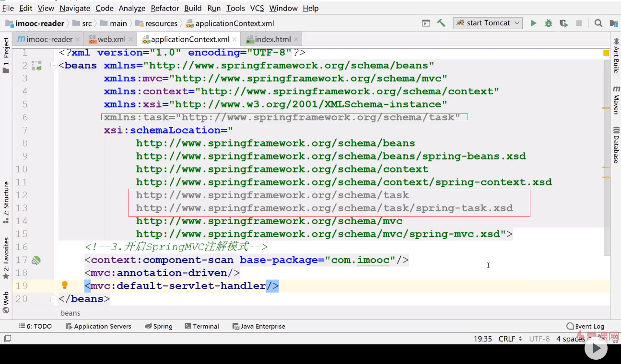Collapse the beans tag fold marker on line 2

(x=54, y=66)
